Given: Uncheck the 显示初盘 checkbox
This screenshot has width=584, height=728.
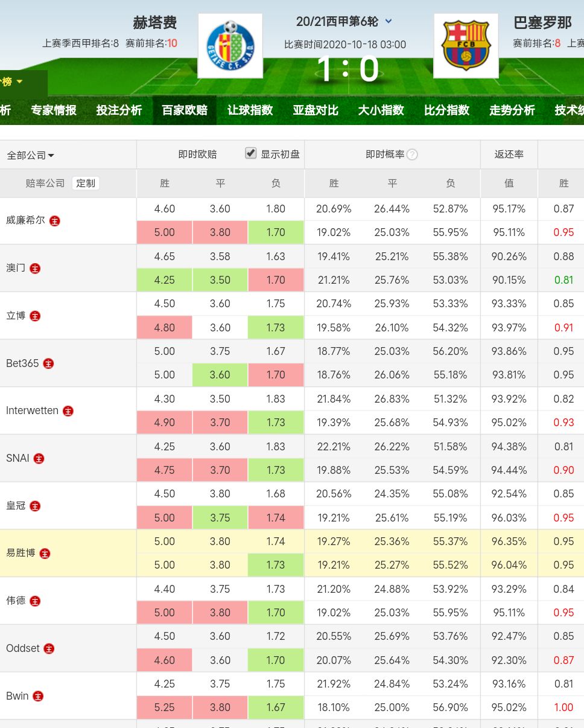Looking at the screenshot, I should (251, 153).
